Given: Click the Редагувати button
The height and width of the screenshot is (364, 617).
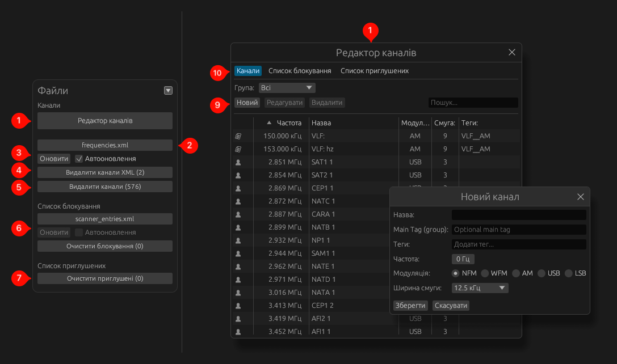Looking at the screenshot, I should tap(284, 103).
